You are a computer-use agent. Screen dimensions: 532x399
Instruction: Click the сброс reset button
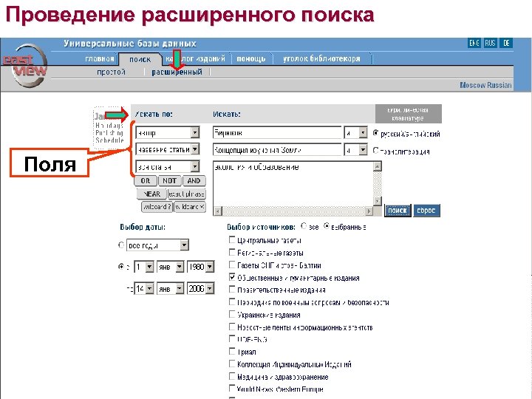pos(426,211)
